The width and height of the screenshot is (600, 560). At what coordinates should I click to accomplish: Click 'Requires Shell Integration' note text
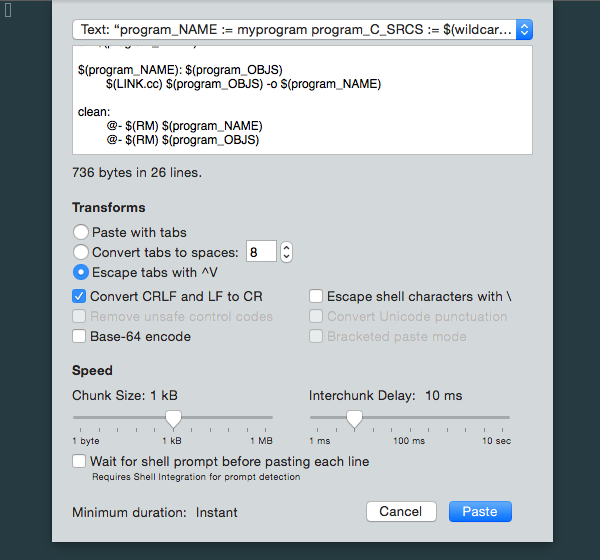[196, 477]
